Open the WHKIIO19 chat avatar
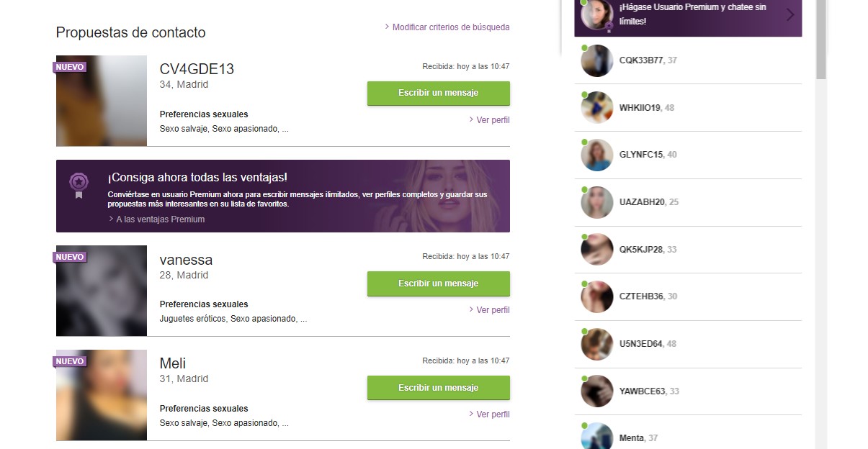Screen dimensions: 868x449 (x=596, y=108)
